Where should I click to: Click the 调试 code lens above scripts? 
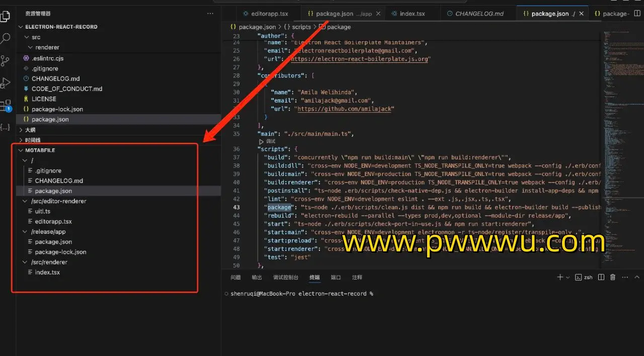click(x=270, y=141)
